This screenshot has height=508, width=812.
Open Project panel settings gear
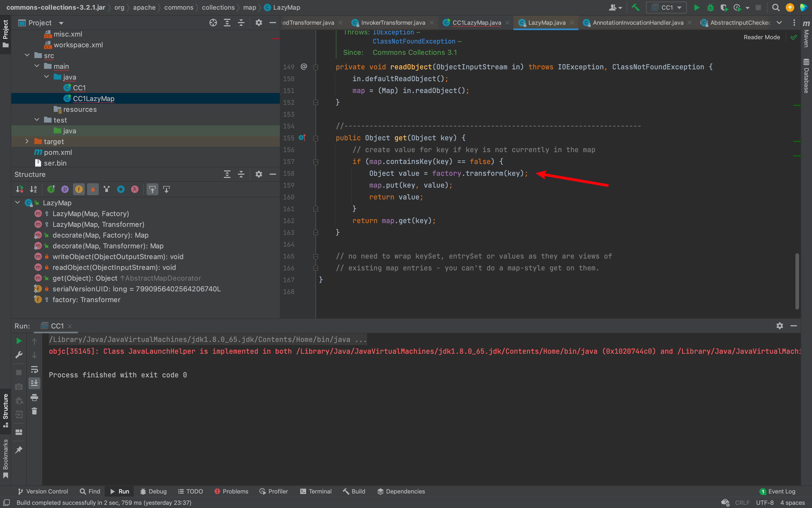point(259,23)
